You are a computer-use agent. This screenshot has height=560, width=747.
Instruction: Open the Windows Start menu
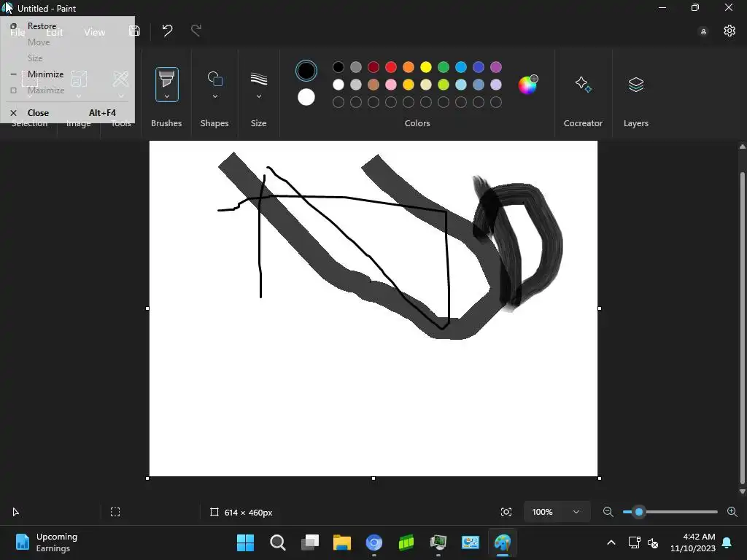coord(245,542)
